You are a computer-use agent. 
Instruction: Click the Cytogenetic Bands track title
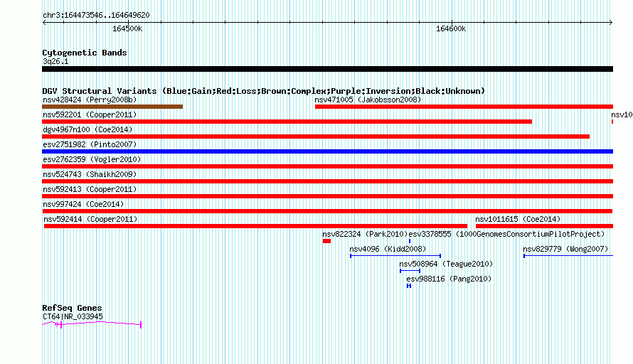(85, 53)
